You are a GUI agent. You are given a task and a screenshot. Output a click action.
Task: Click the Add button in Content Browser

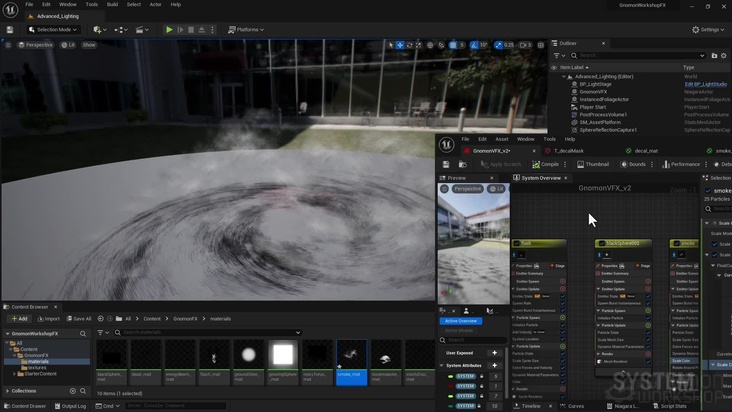(20, 319)
